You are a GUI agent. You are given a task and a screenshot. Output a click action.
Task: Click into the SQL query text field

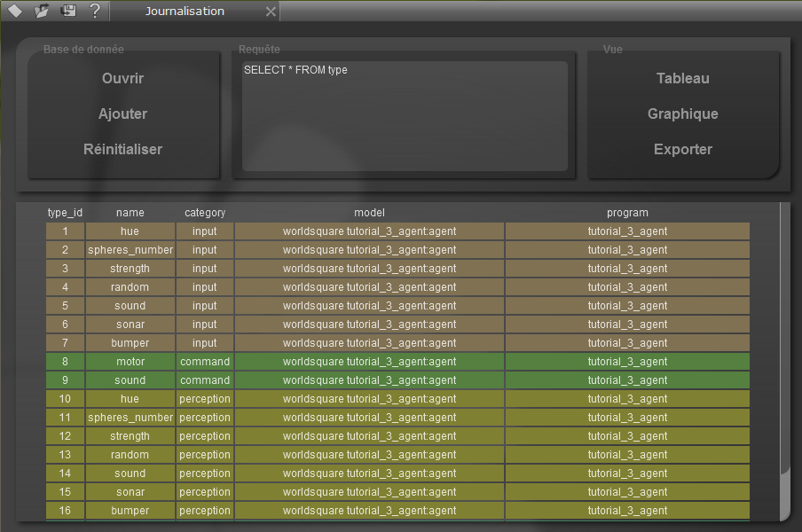(405, 116)
